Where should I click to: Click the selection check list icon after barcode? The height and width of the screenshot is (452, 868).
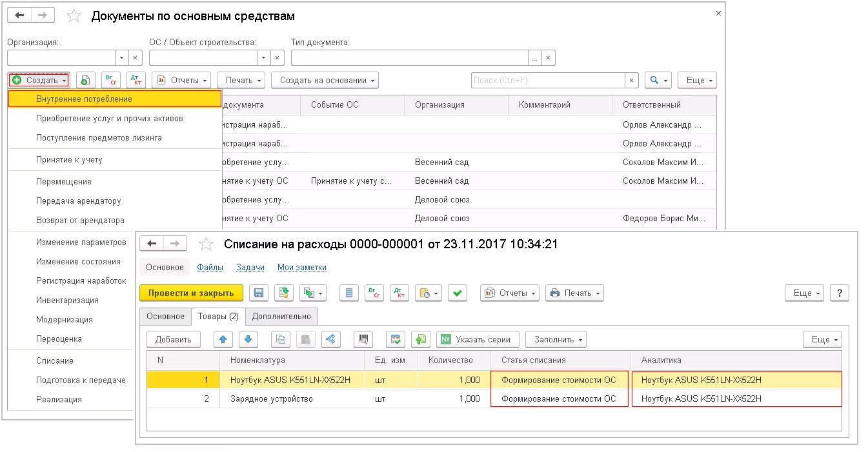396,339
